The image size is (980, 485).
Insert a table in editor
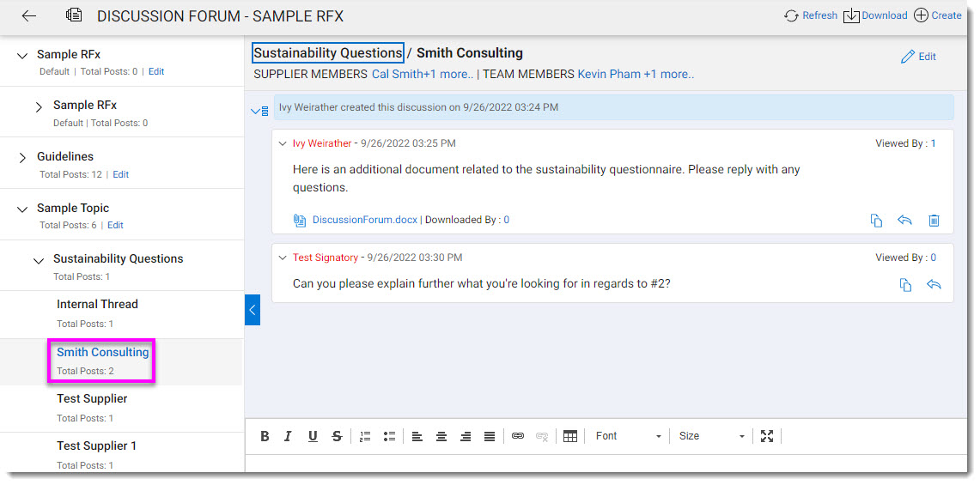(570, 436)
